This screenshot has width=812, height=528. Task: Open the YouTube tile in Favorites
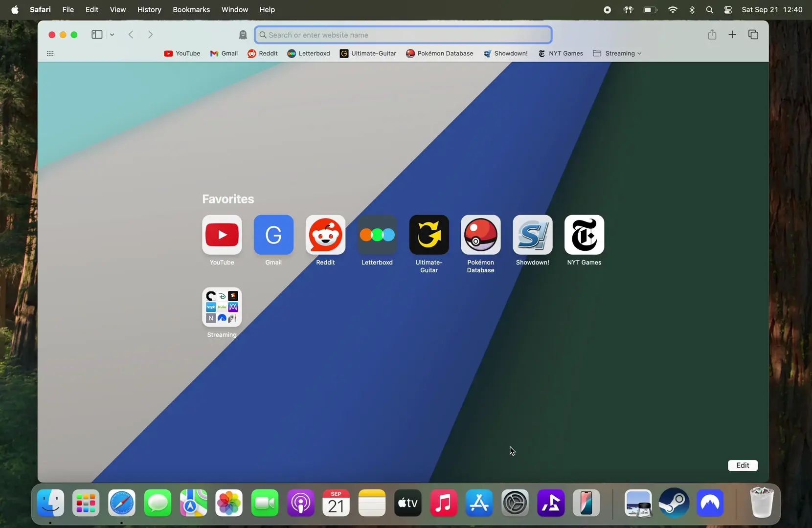click(222, 235)
